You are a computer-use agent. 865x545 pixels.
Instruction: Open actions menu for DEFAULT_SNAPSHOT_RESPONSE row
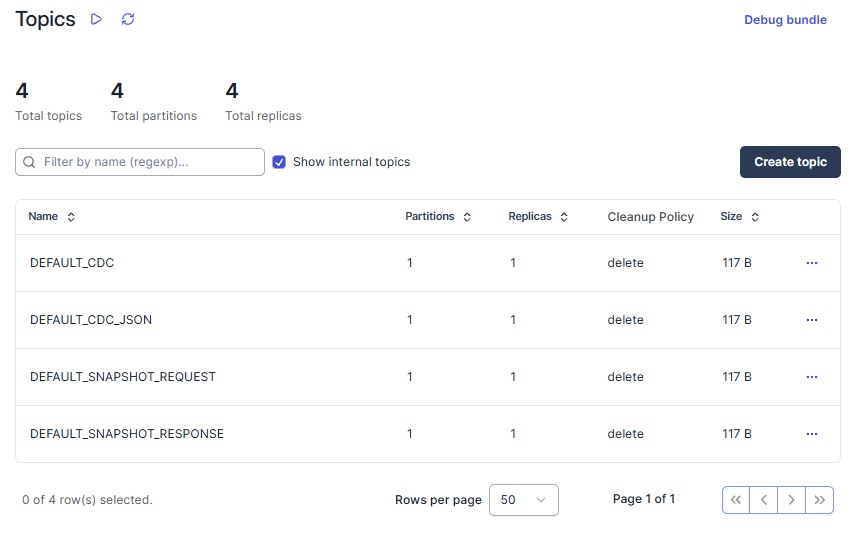(811, 434)
